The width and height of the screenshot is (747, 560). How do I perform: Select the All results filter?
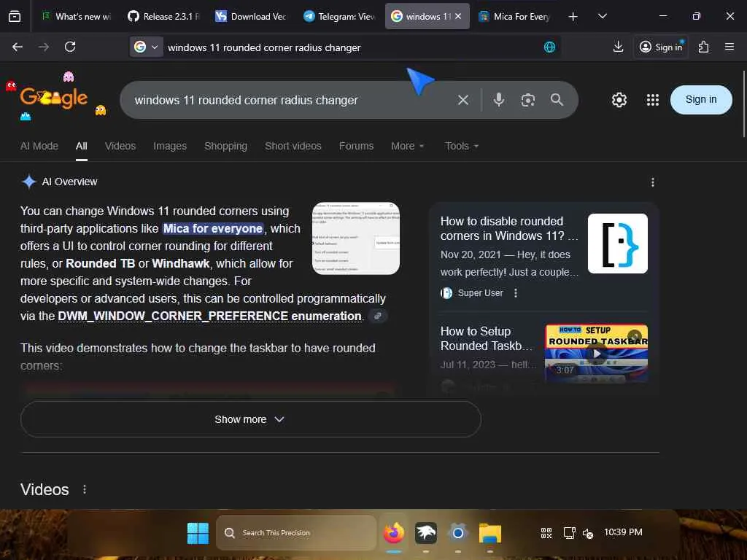coord(82,146)
